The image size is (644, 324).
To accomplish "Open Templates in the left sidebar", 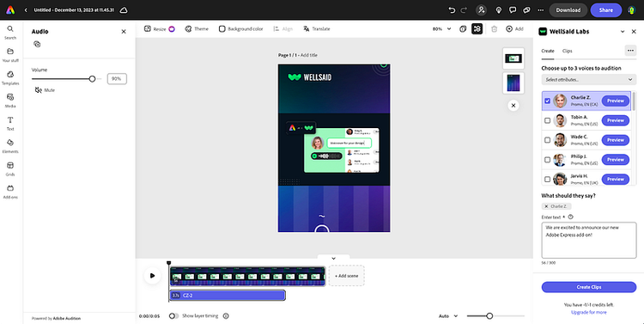I will 10,77.
